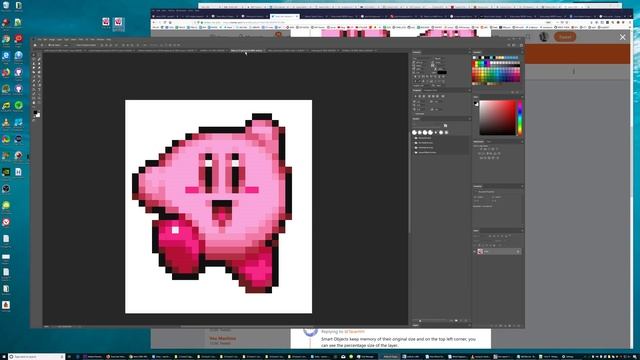
Task: Click the create new layer icon
Action: tap(514, 326)
